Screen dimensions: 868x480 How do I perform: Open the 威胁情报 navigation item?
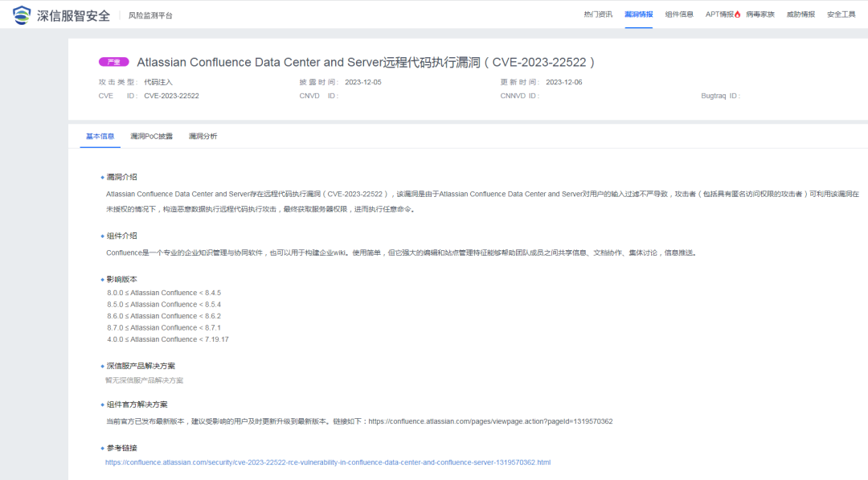point(800,14)
